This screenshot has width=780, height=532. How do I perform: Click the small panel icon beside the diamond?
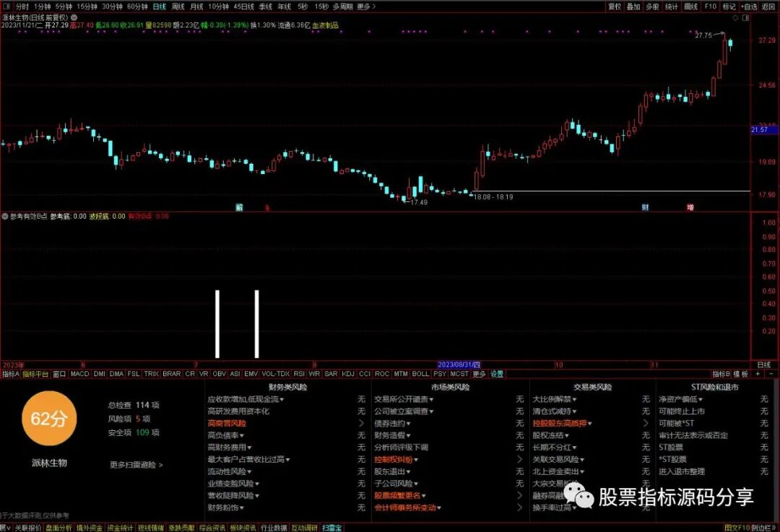pyautogui.click(x=745, y=18)
